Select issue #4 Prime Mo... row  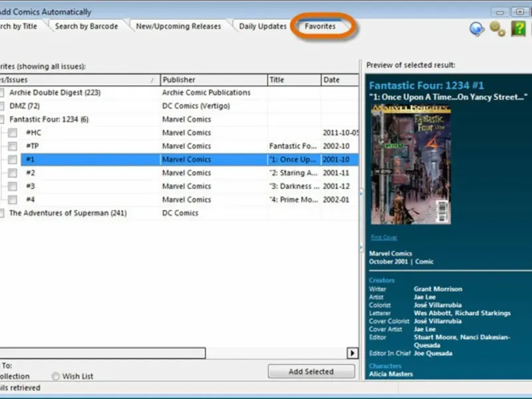tap(190, 199)
